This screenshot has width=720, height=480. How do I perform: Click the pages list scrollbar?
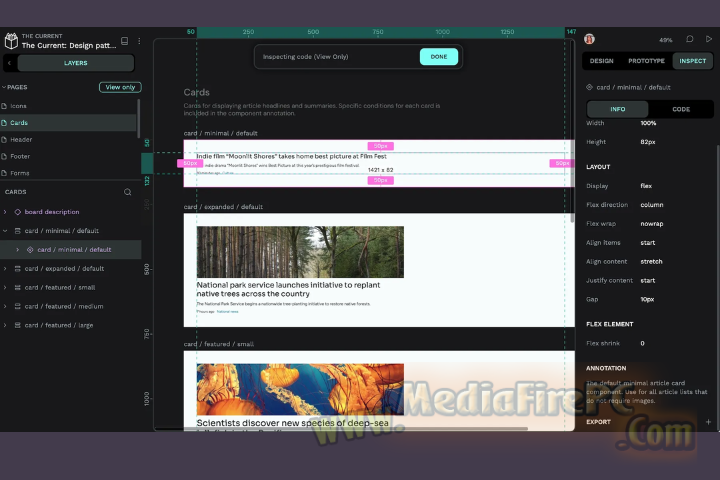[x=138, y=119]
